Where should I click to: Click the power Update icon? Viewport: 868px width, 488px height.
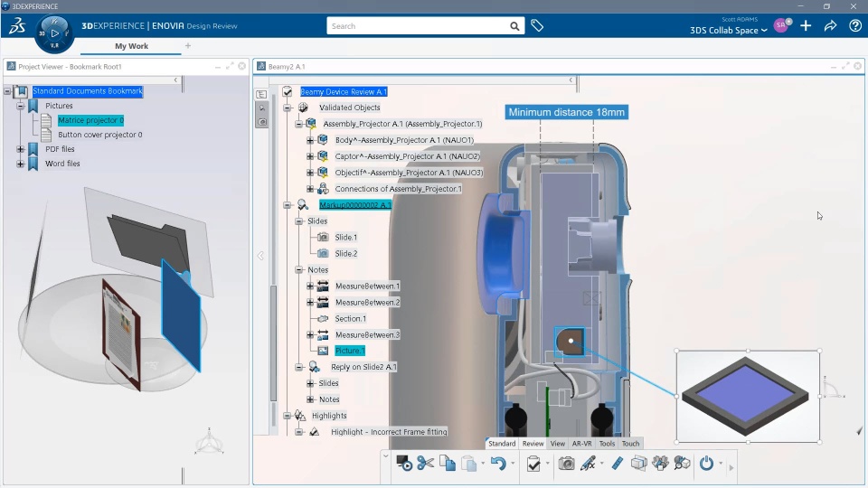click(x=706, y=463)
